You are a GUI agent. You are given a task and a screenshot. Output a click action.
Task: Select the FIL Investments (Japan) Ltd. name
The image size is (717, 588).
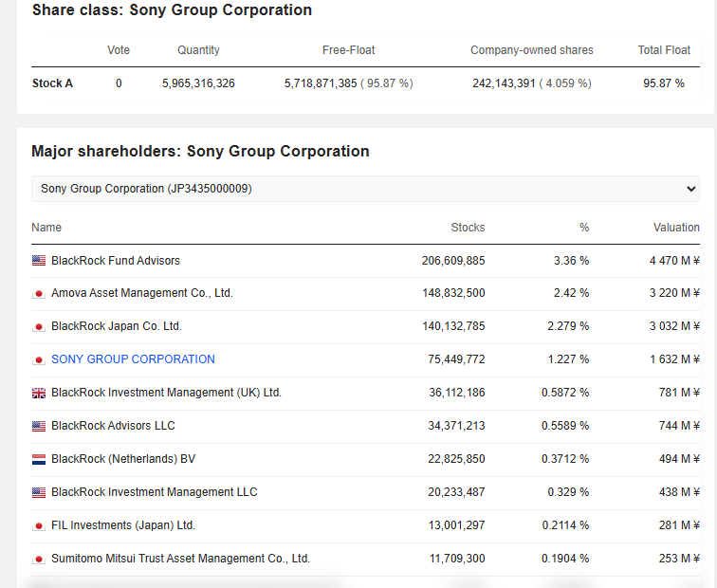pos(123,525)
